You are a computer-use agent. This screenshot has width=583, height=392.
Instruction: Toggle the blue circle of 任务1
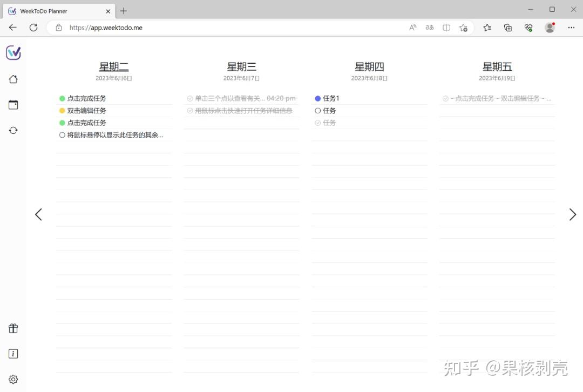(x=317, y=99)
